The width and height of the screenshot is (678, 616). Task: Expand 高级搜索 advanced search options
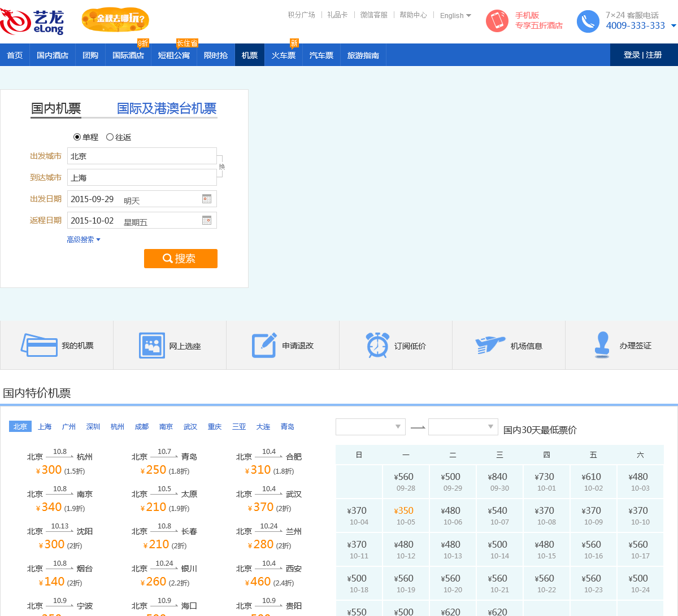point(84,239)
